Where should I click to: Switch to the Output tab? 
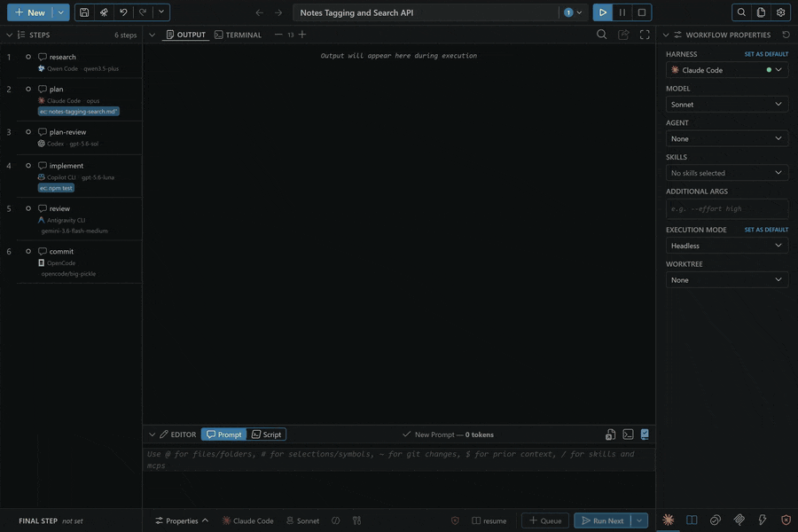click(186, 35)
